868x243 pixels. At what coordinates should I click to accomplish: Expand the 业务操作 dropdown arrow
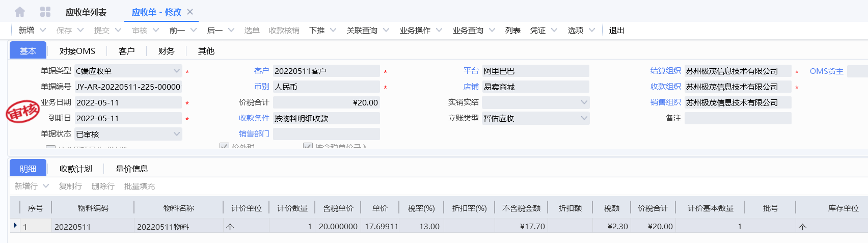pos(439,30)
